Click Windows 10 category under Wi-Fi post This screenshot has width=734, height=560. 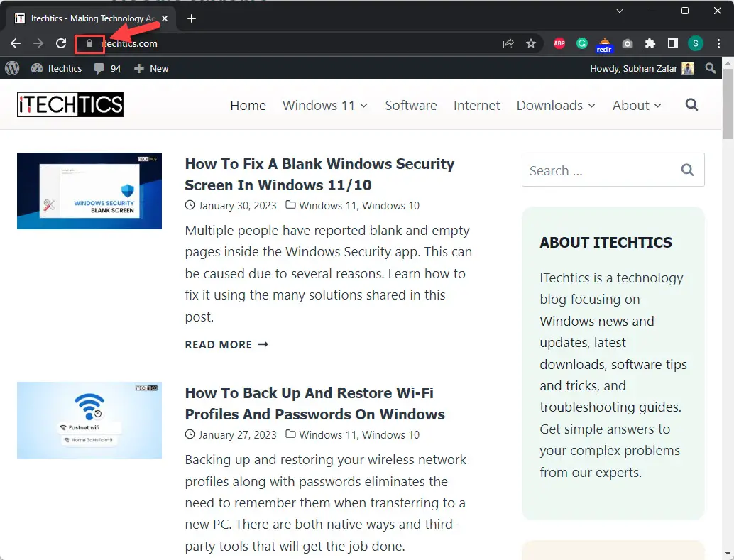[391, 435]
